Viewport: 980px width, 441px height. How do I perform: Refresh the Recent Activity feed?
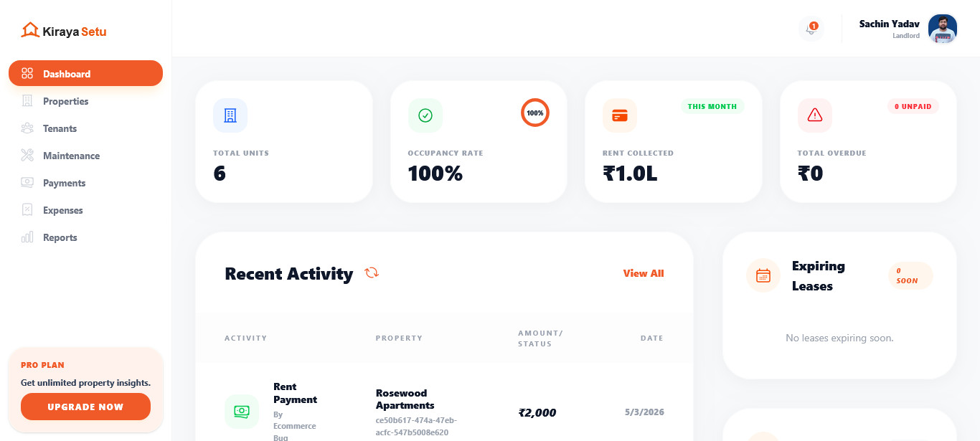point(372,273)
